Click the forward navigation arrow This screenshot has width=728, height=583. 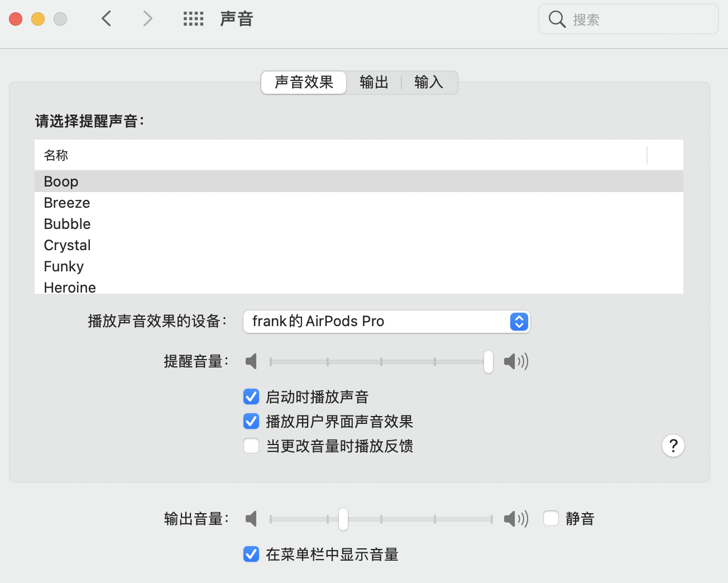[147, 19]
